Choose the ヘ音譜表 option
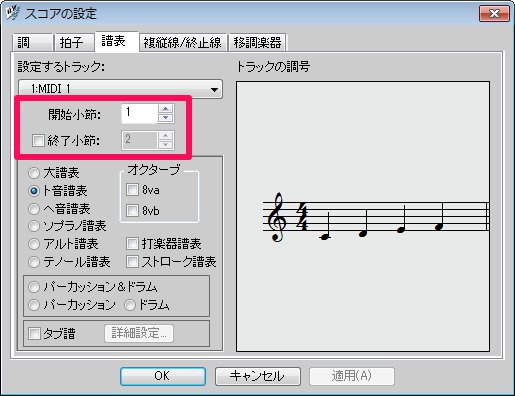The height and width of the screenshot is (396, 515). click(34, 209)
